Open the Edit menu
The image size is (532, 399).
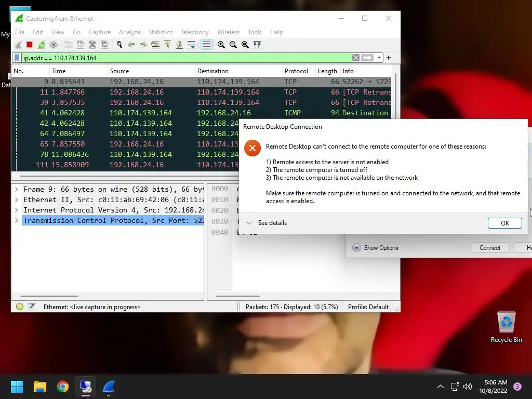[37, 32]
